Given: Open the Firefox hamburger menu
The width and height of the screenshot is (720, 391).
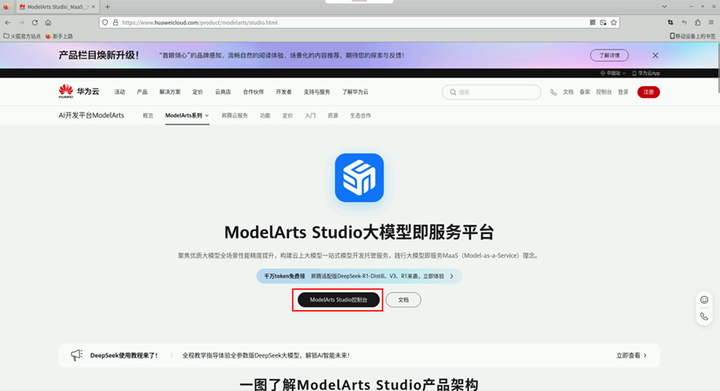Looking at the screenshot, I should point(711,22).
